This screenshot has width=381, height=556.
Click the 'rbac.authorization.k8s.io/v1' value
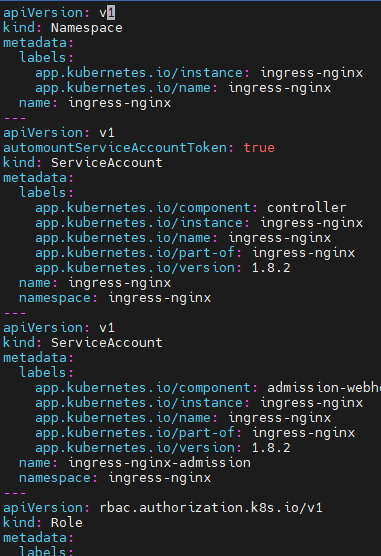[x=211, y=508]
